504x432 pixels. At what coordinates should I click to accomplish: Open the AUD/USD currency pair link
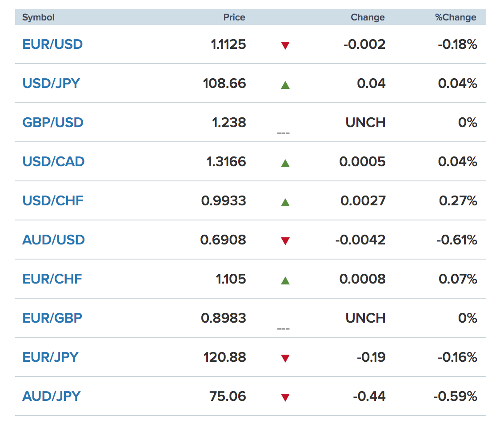tap(53, 240)
